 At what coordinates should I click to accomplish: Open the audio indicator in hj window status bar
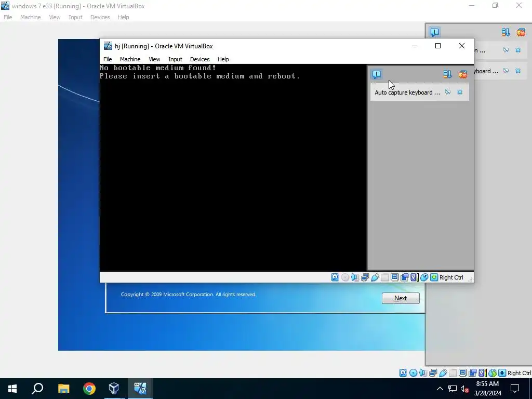tap(355, 277)
